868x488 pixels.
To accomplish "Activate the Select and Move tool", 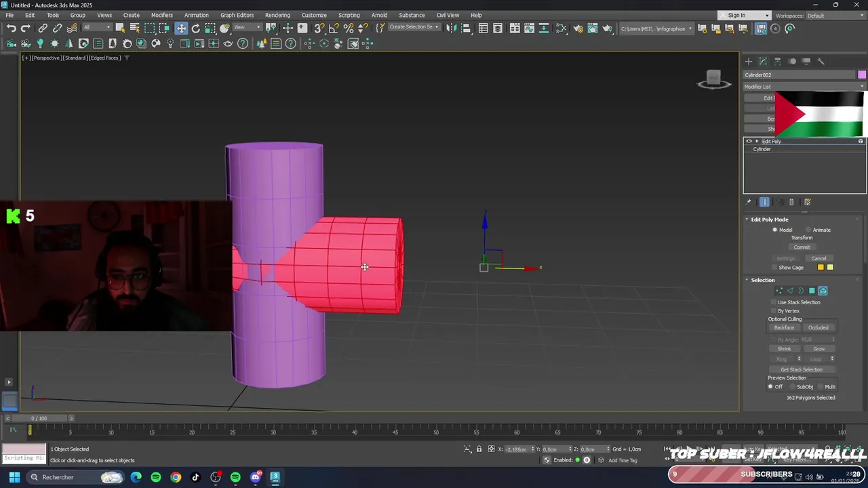I will point(181,28).
